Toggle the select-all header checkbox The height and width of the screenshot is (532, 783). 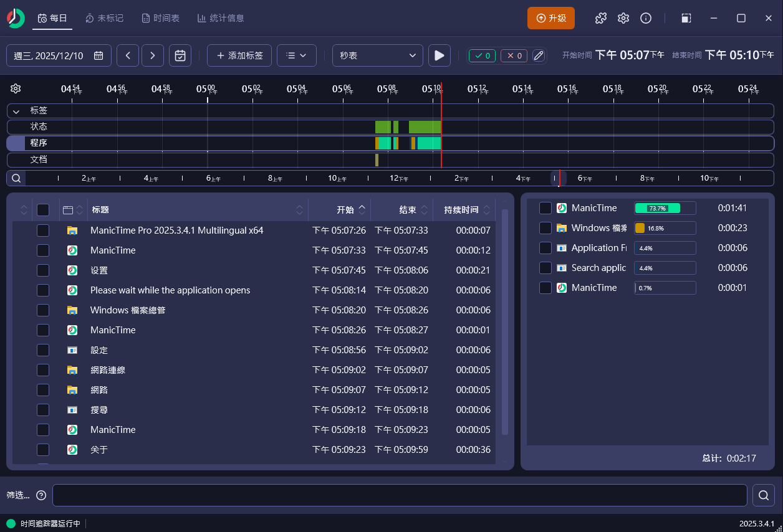click(43, 210)
